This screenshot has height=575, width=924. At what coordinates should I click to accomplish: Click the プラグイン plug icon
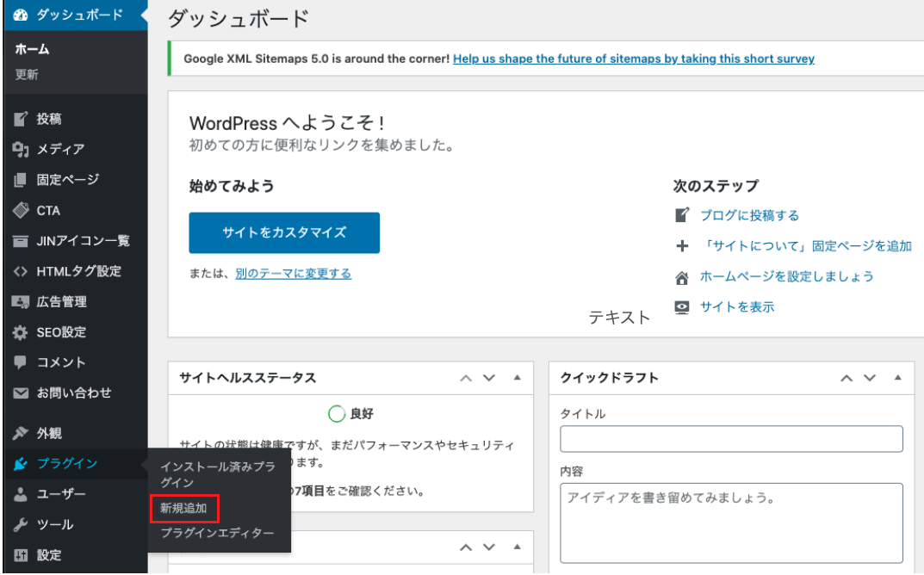pyautogui.click(x=21, y=464)
